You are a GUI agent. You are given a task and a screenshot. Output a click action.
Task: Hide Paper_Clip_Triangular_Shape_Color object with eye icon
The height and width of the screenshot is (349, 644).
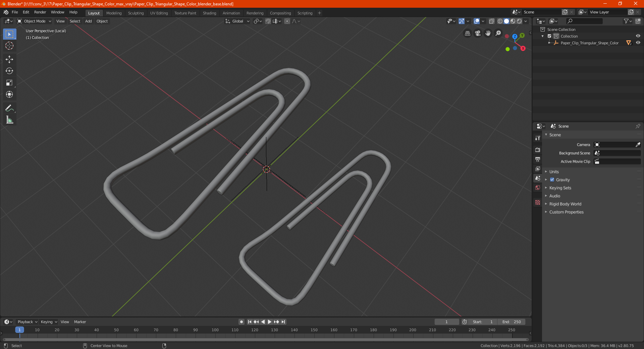click(638, 43)
